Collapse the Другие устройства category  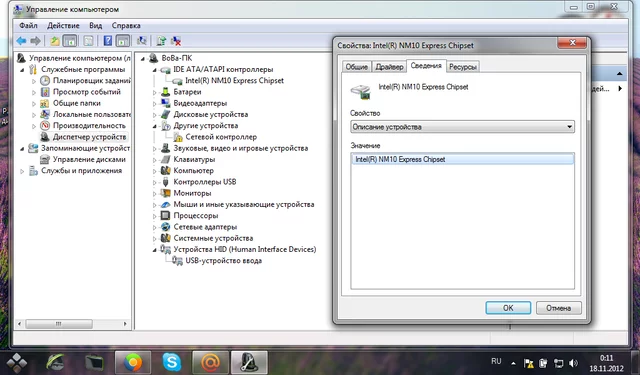click(x=155, y=126)
